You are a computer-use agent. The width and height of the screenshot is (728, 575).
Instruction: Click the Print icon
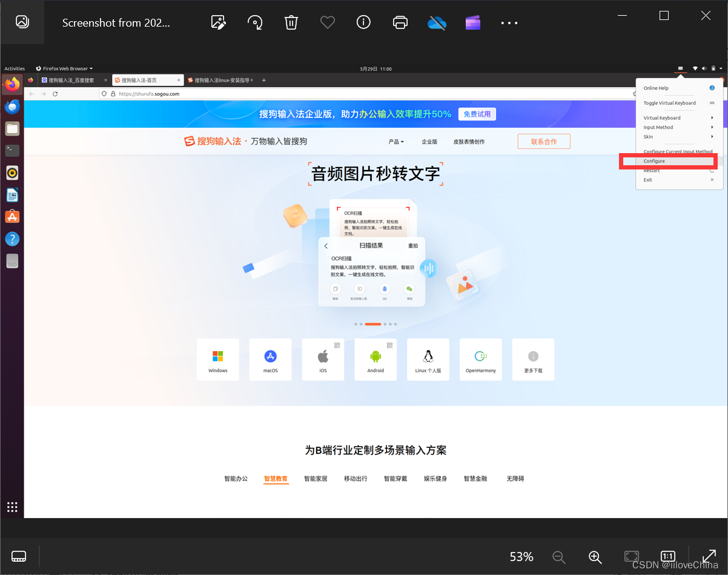pyautogui.click(x=400, y=22)
